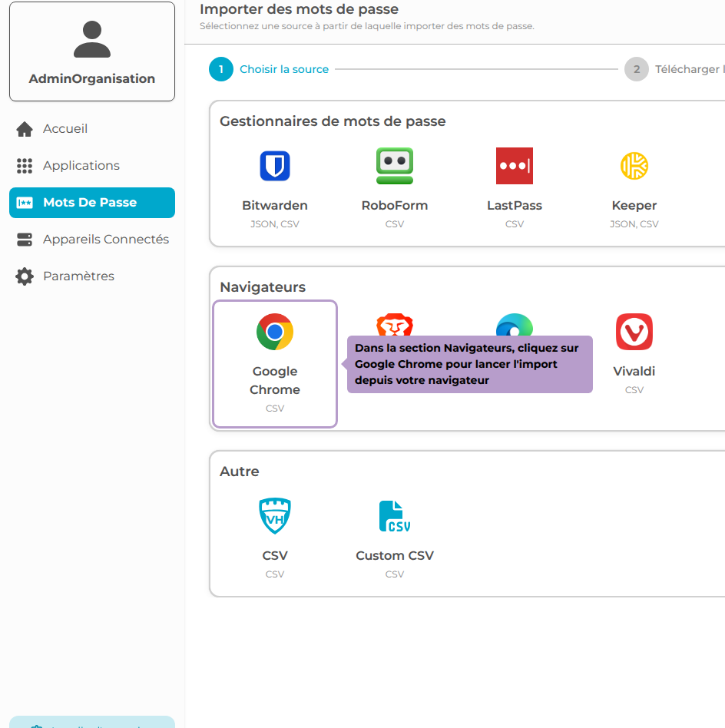
Task: Click JSON, CSV format under Keeper
Action: 634,223
